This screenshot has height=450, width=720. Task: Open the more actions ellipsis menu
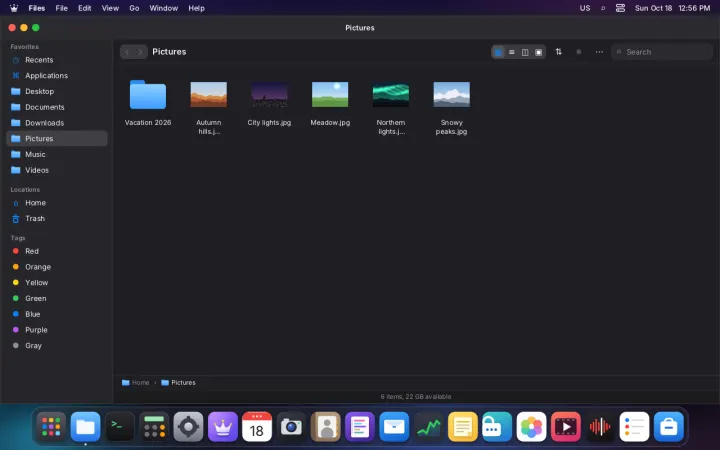(x=599, y=52)
